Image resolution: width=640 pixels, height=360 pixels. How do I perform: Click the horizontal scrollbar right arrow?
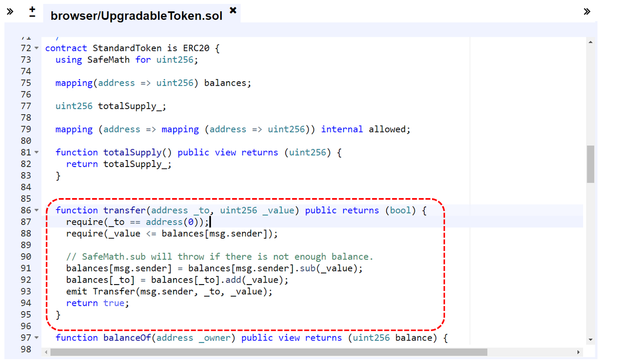coord(578,352)
